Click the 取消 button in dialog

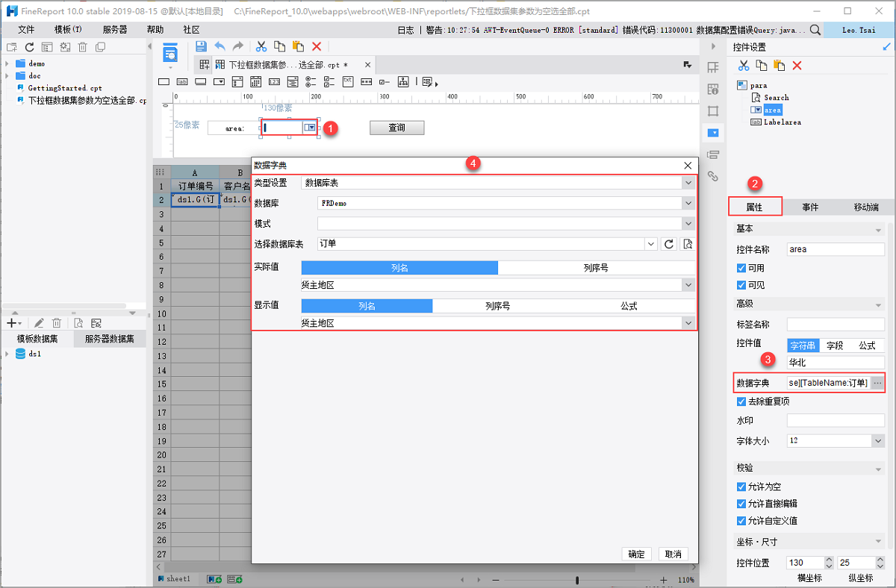coord(673,554)
